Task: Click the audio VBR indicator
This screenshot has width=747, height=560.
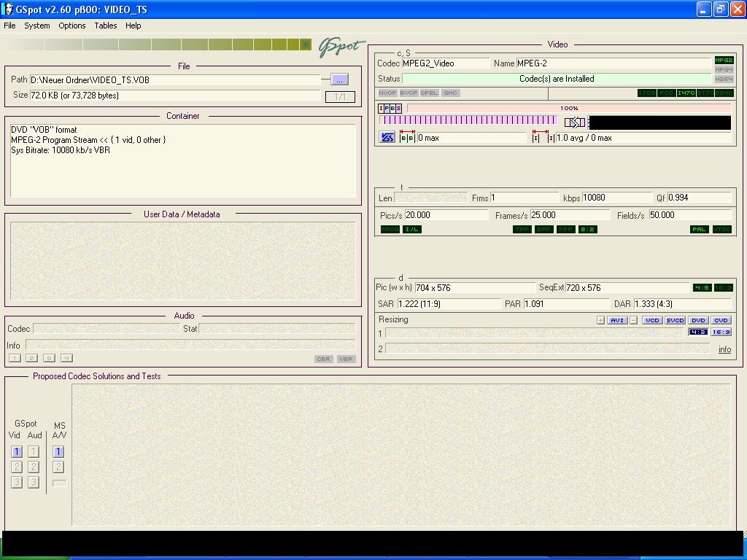Action: [347, 359]
